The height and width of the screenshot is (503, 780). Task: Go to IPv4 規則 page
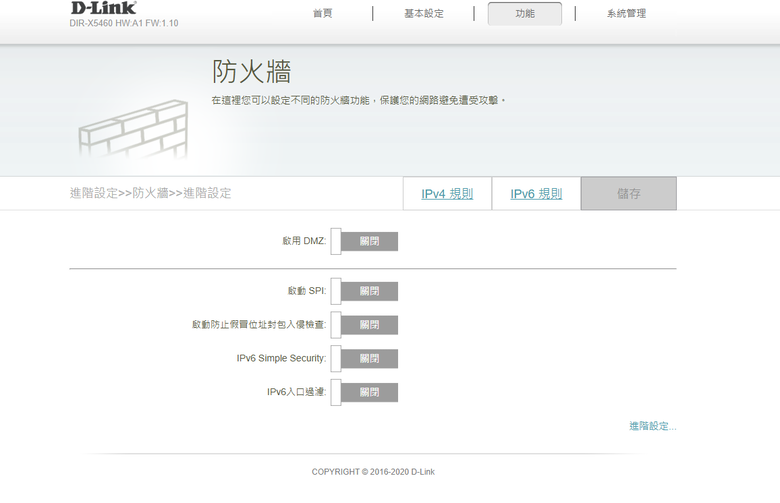[447, 194]
